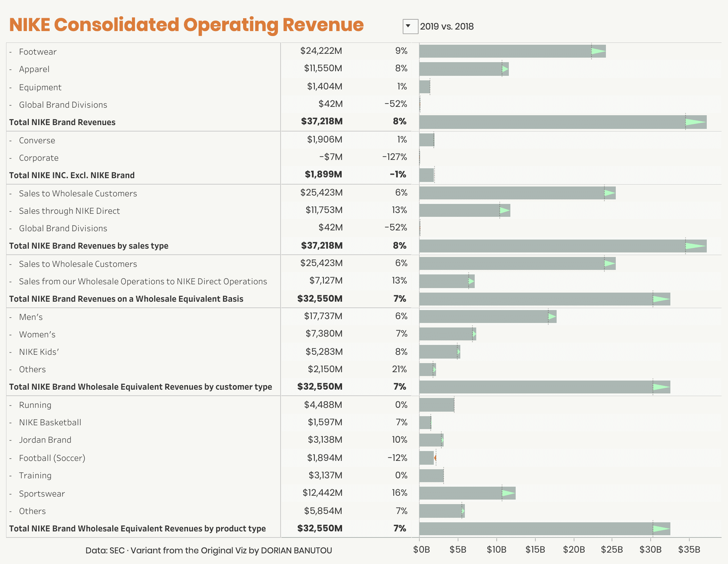This screenshot has width=728, height=564.
Task: Click the $11,550M Apparel value
Action: (x=323, y=68)
